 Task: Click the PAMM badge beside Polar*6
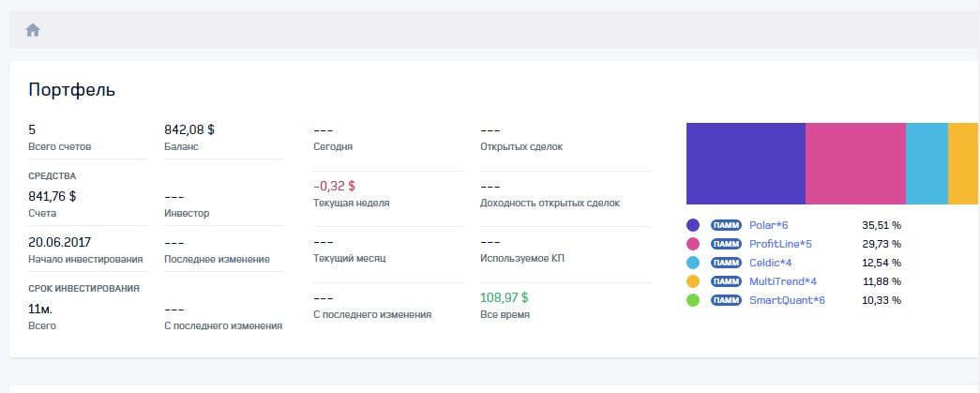726,225
